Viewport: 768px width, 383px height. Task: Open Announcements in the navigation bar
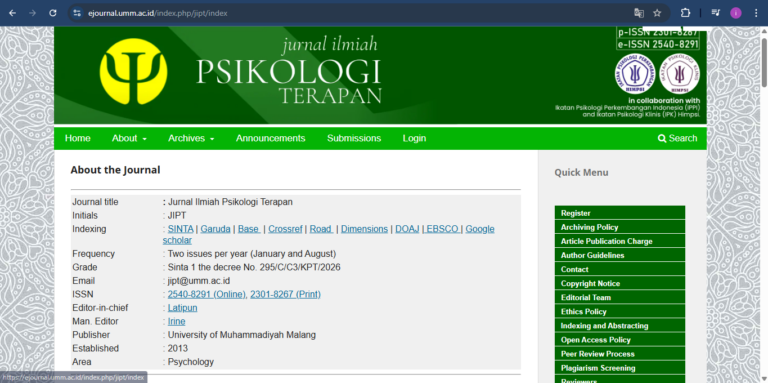pyautogui.click(x=270, y=138)
